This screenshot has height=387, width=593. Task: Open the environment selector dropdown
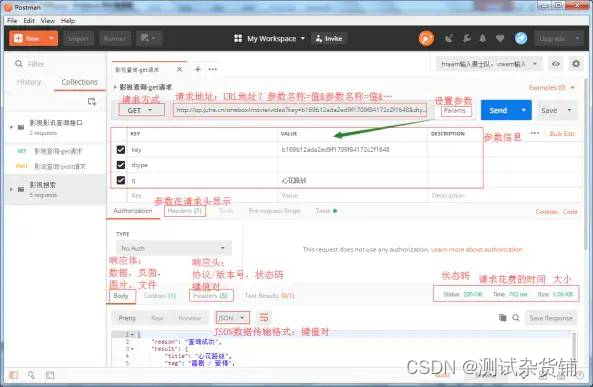pos(489,64)
